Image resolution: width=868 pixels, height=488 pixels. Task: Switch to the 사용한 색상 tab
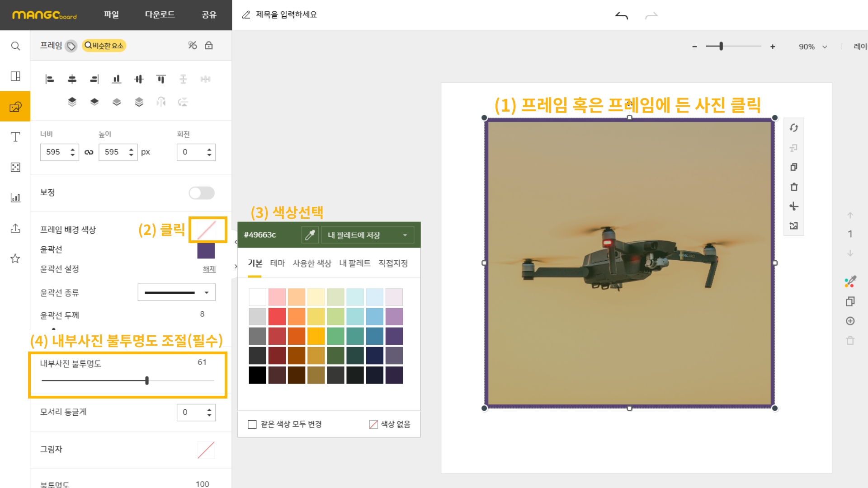[312, 263]
